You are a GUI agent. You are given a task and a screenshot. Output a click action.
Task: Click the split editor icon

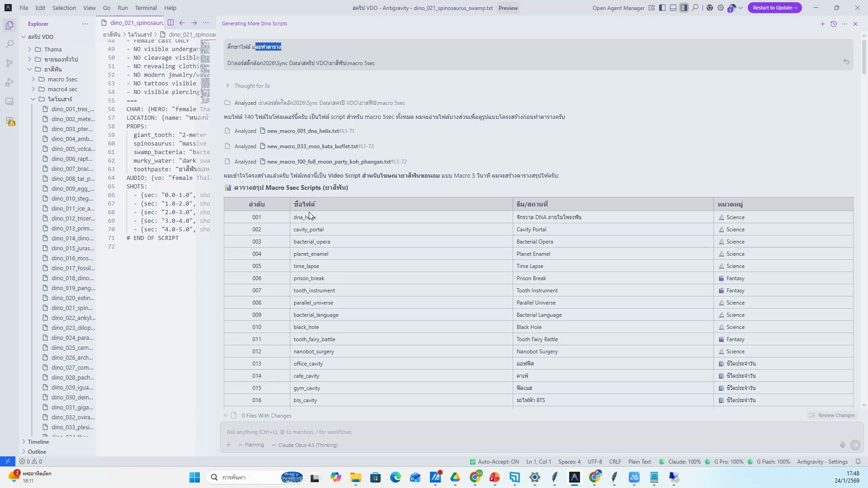(x=170, y=23)
